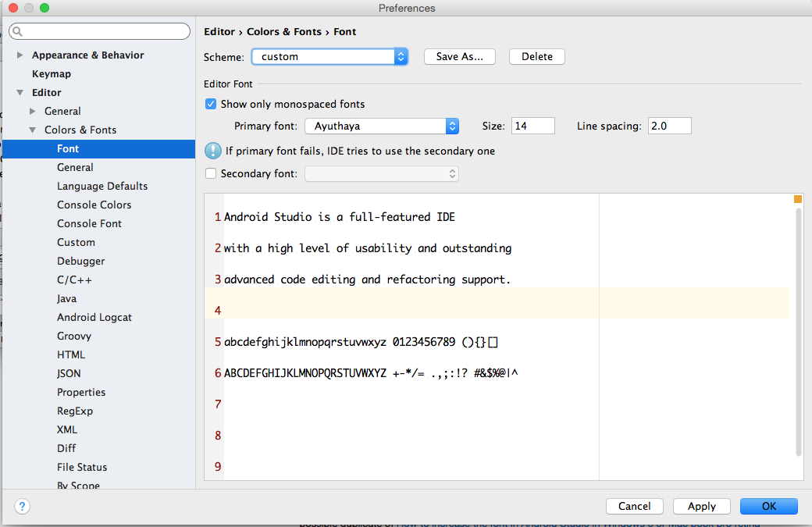This screenshot has width=812, height=527.
Task: Open XML color settings
Action: (67, 429)
